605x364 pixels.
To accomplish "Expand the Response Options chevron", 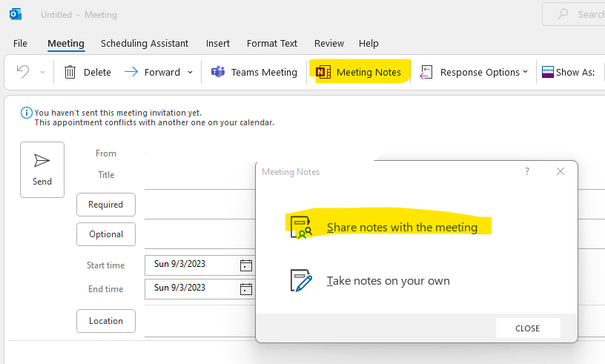I will [525, 72].
